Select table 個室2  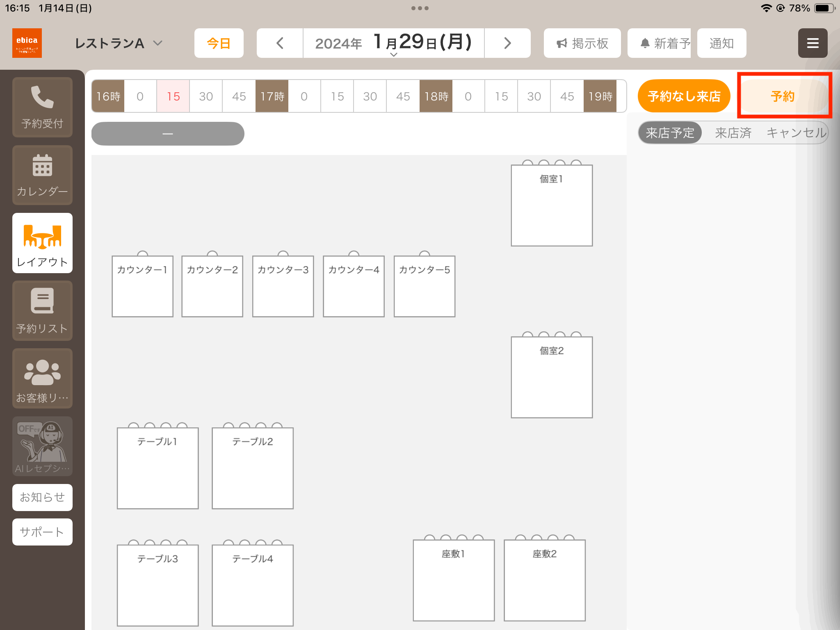[552, 377]
